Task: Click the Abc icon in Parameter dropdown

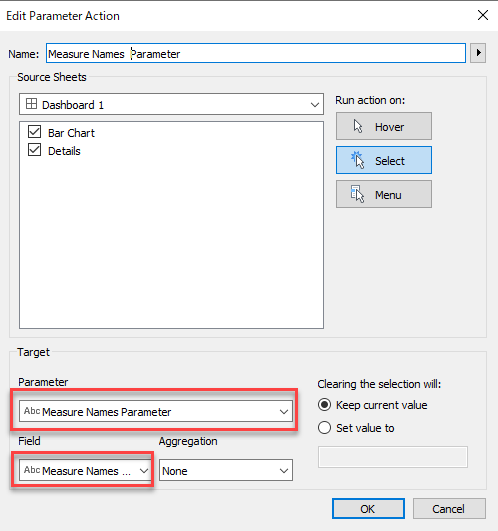Action: click(32, 411)
